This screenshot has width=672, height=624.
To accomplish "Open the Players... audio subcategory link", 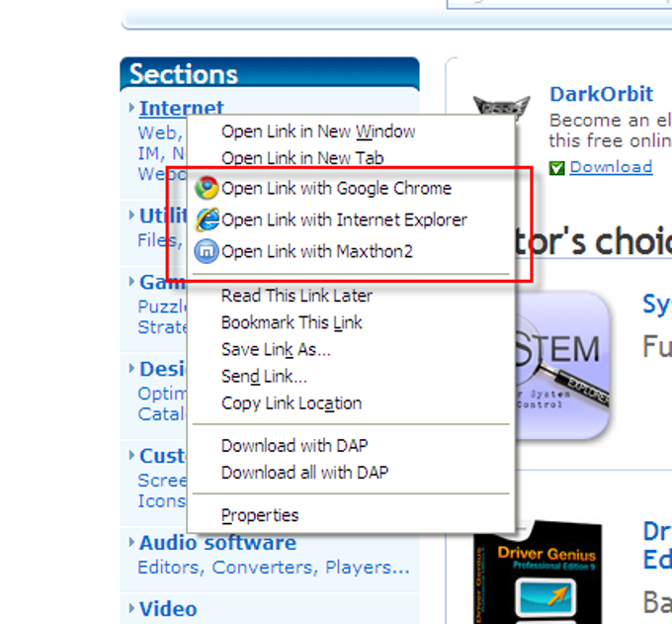I will 368,568.
